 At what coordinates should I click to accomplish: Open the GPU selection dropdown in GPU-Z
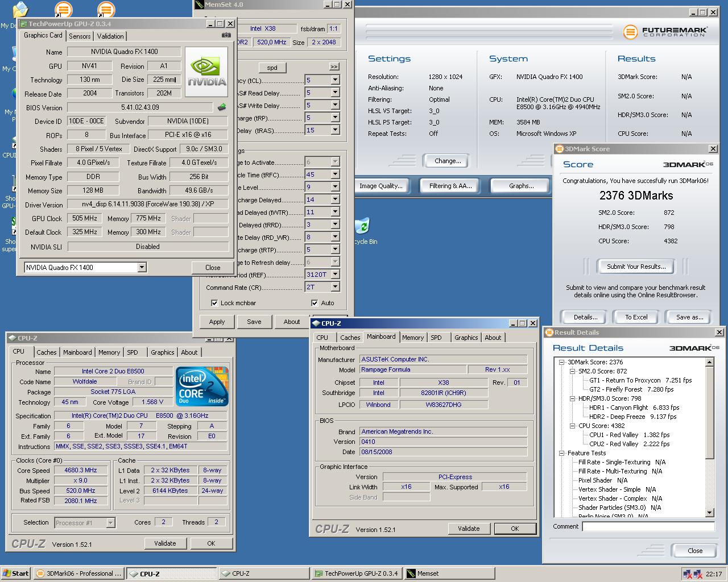coord(142,267)
